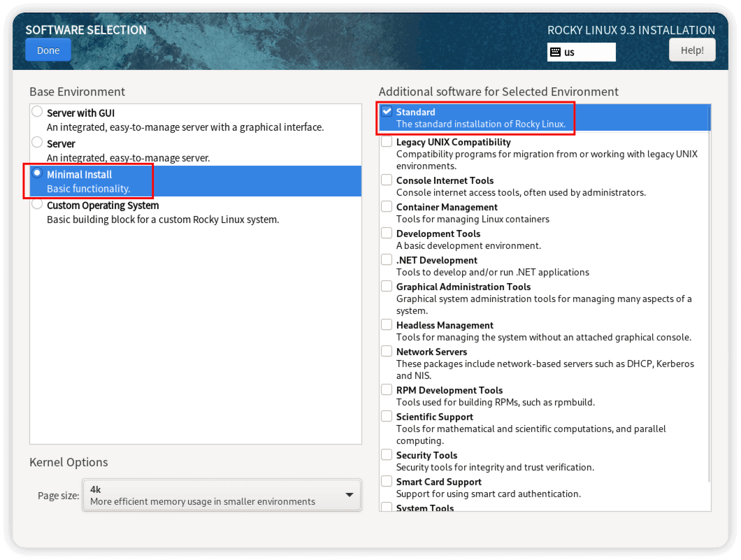This screenshot has height=560, width=741.
Task: Enable Legacy UNIX Compatibility checkbox
Action: click(387, 142)
